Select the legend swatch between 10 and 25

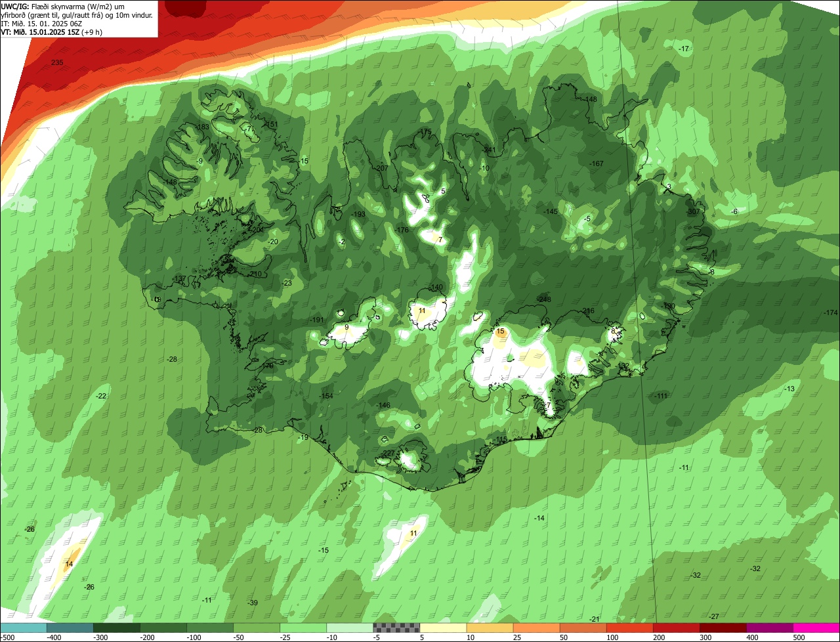(x=490, y=628)
